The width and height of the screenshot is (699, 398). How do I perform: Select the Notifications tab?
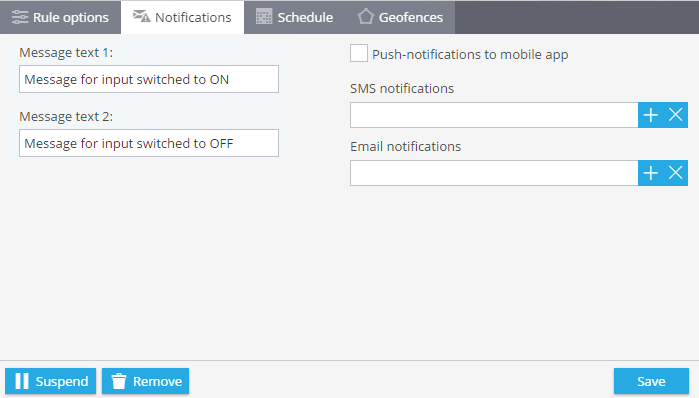(x=182, y=17)
